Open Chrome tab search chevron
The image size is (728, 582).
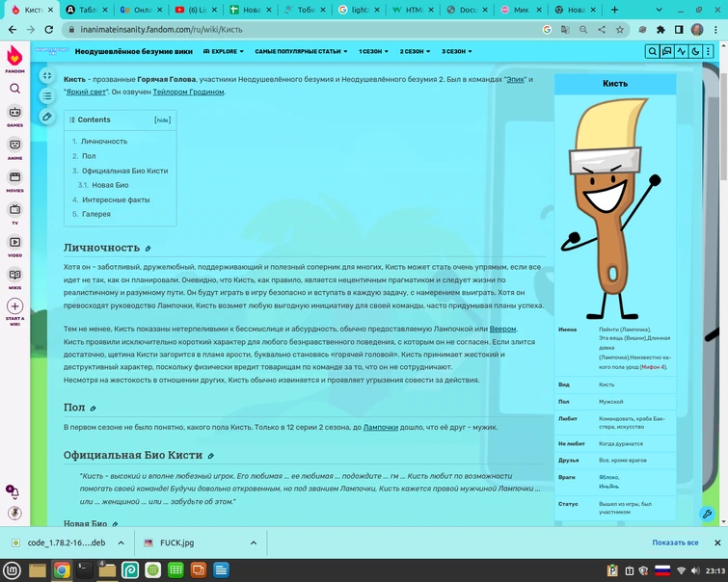659,10
